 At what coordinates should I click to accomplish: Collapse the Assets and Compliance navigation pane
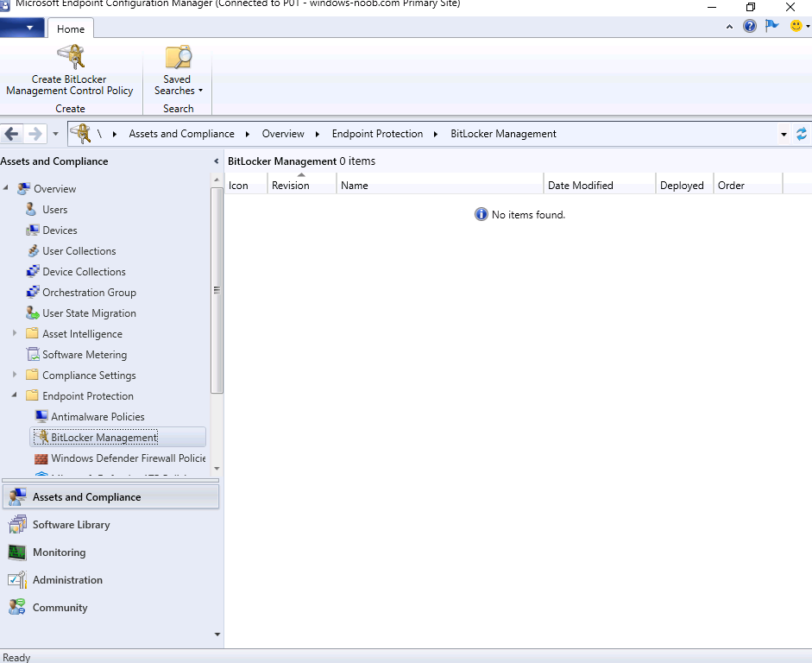click(x=217, y=161)
